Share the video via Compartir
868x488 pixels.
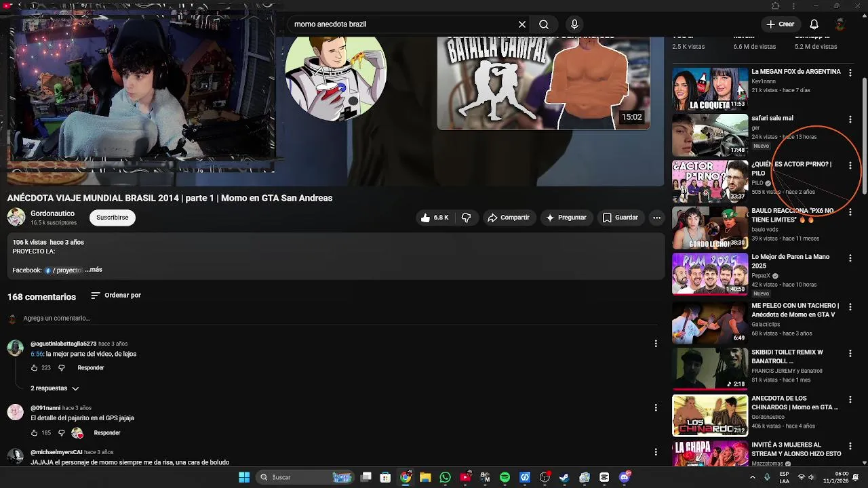tap(509, 218)
